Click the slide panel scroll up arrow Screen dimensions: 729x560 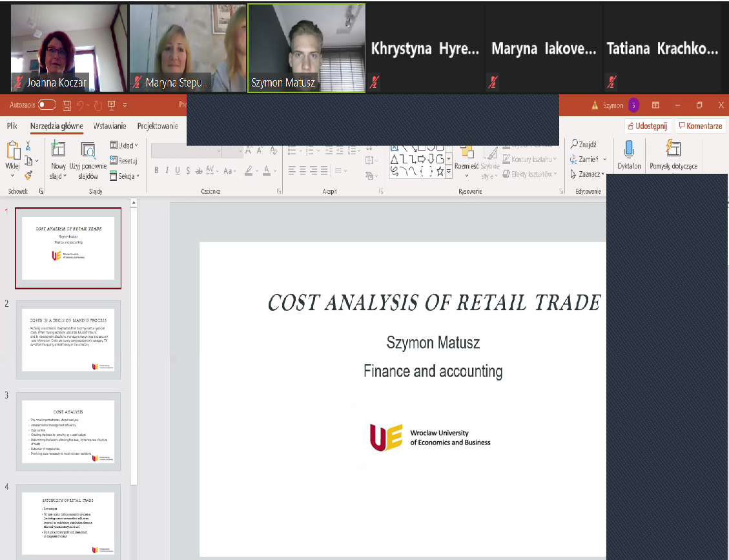(x=134, y=203)
